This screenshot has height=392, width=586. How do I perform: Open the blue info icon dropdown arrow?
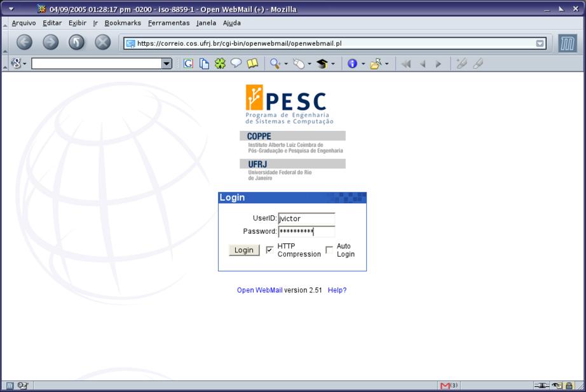(x=362, y=64)
